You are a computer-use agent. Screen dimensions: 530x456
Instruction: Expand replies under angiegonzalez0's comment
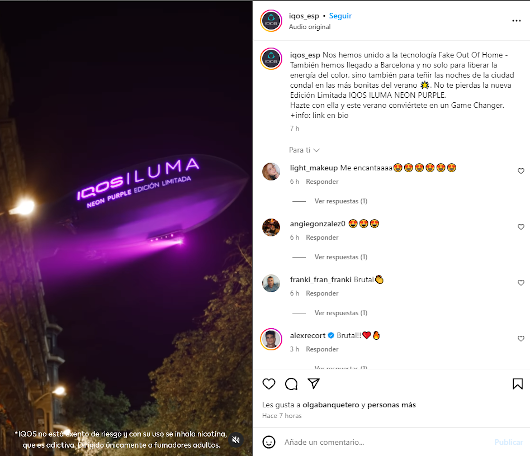tap(341, 257)
